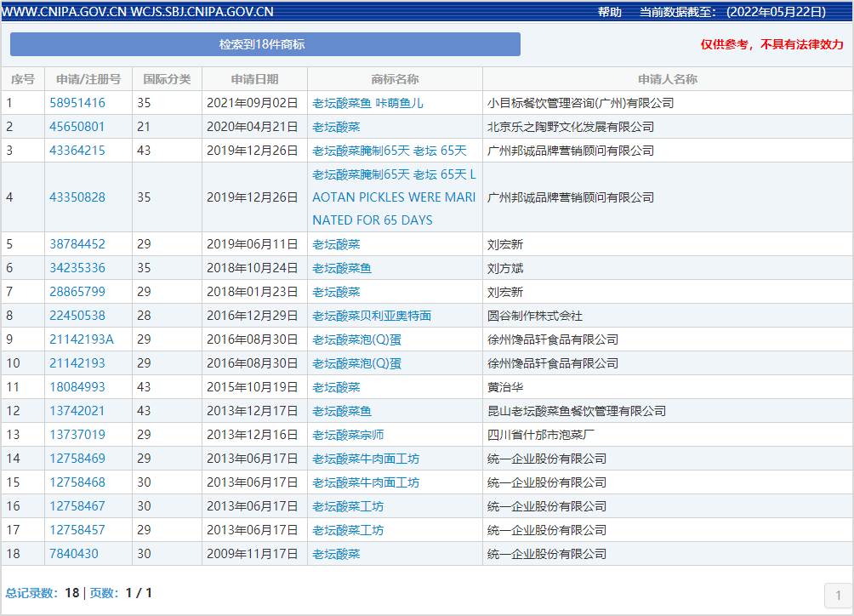854x616 pixels.
Task: Open trademark 老坛酸菜牛肉面工坊 in row 14
Action: (x=366, y=459)
